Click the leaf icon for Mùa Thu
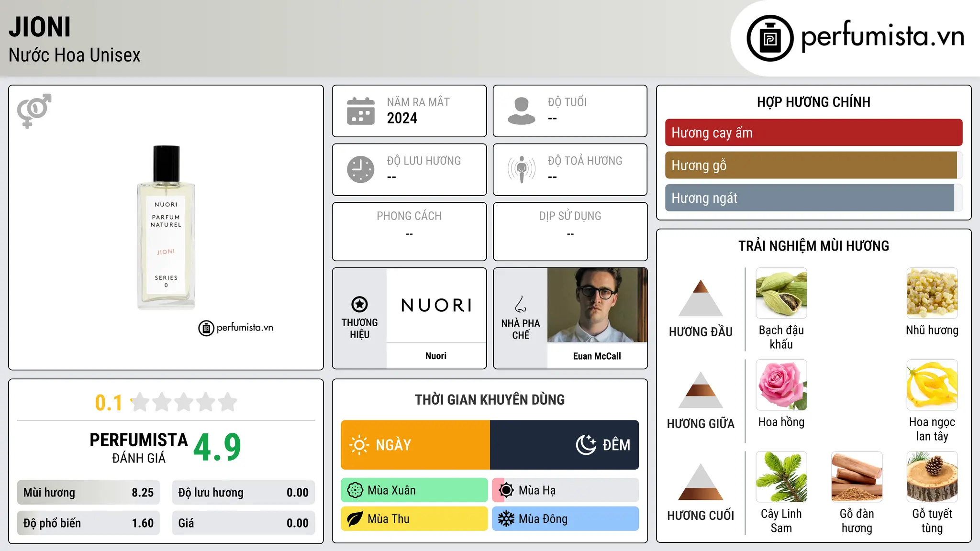 tap(355, 519)
